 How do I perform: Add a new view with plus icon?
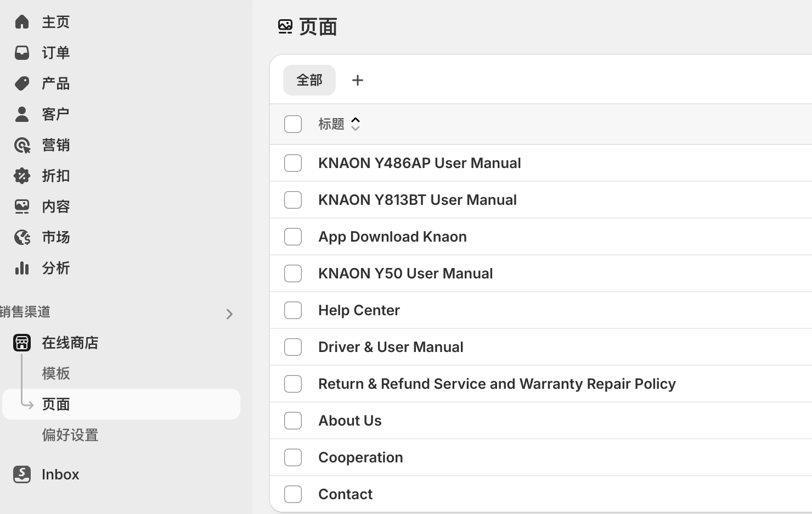(358, 80)
